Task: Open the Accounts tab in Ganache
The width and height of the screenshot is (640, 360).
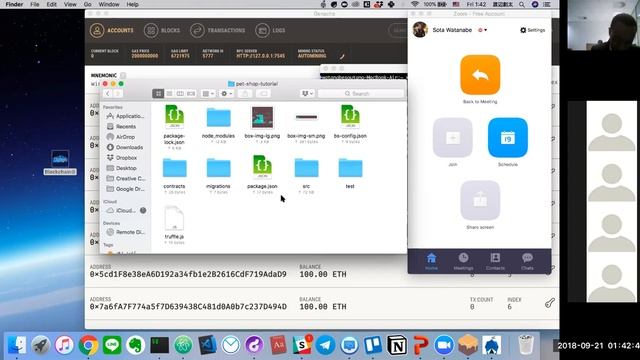Action: (x=112, y=30)
